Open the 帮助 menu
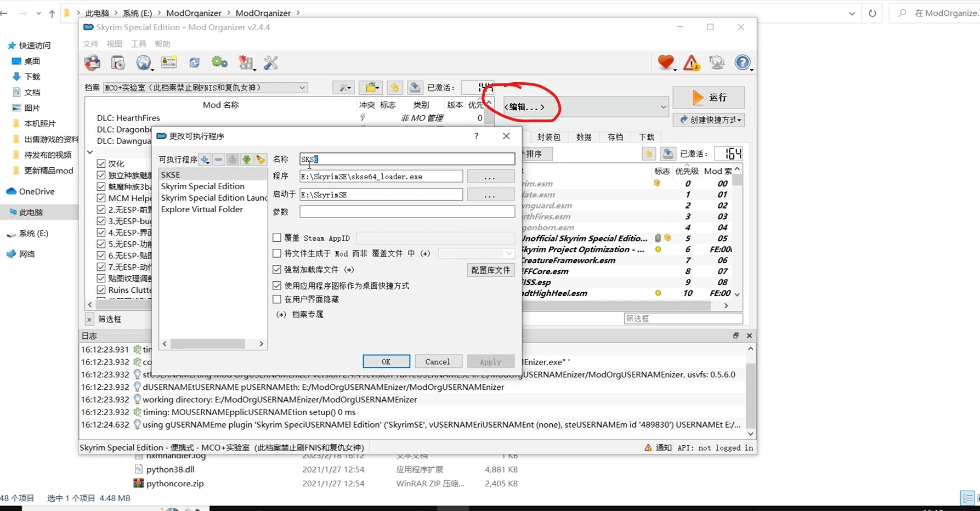Screen dimensions: 980x511 pyautogui.click(x=162, y=44)
